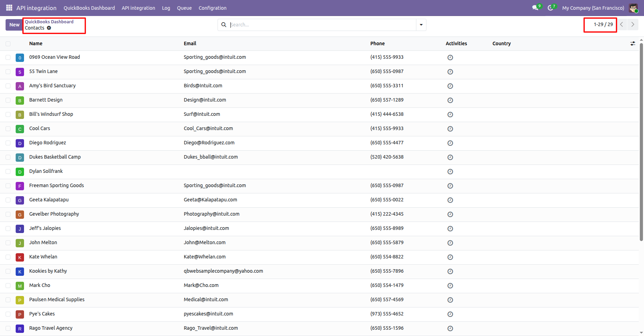Open activity clock for Dylan Sollfrank
The height and width of the screenshot is (336, 644).
tap(450, 171)
